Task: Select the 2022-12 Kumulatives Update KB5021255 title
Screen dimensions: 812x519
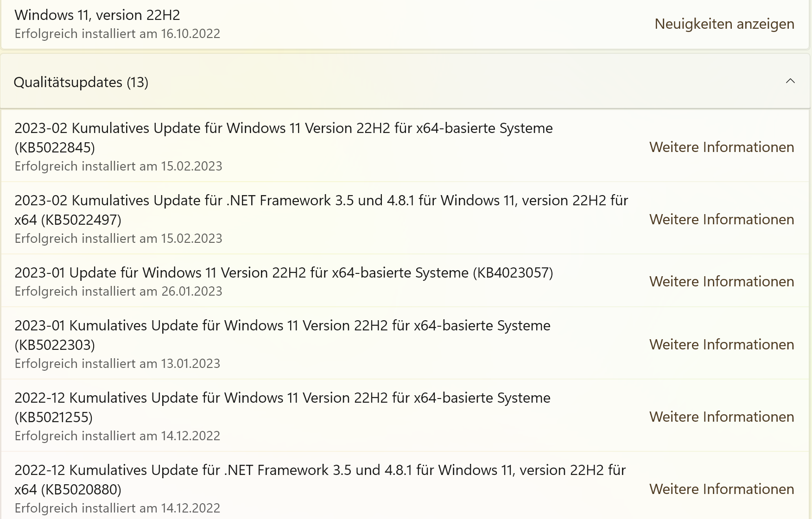Action: coord(283,407)
